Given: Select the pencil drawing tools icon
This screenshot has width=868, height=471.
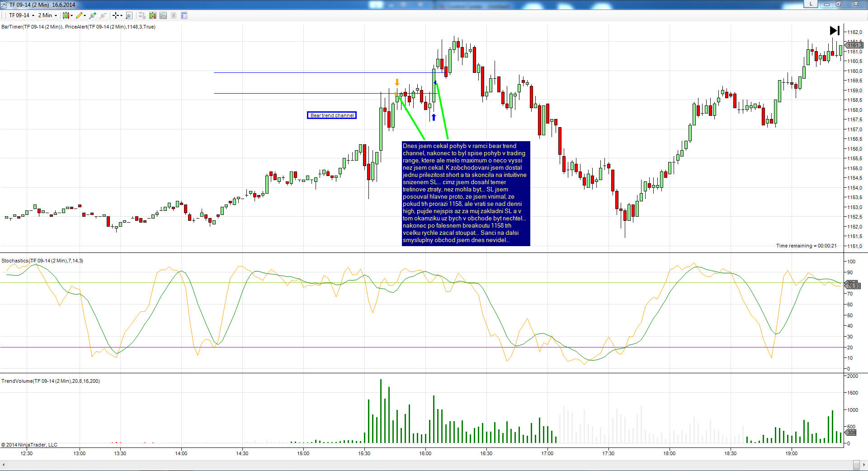Looking at the screenshot, I should pyautogui.click(x=79, y=15).
